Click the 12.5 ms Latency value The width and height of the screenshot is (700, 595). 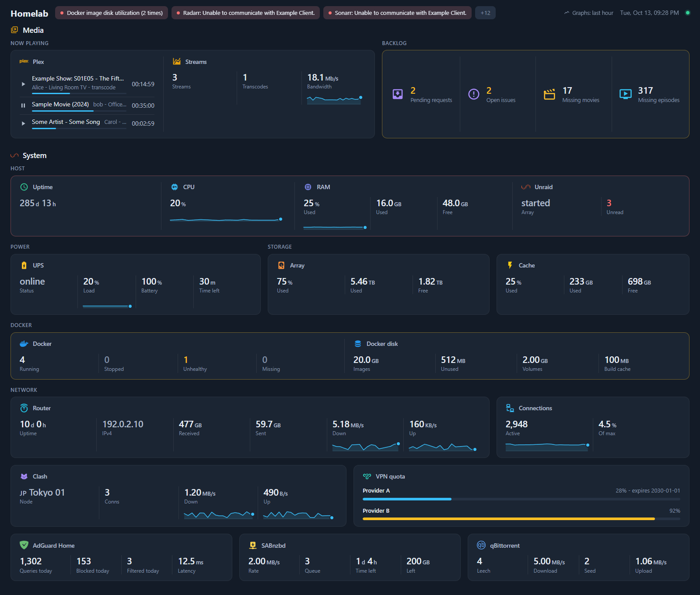click(191, 561)
